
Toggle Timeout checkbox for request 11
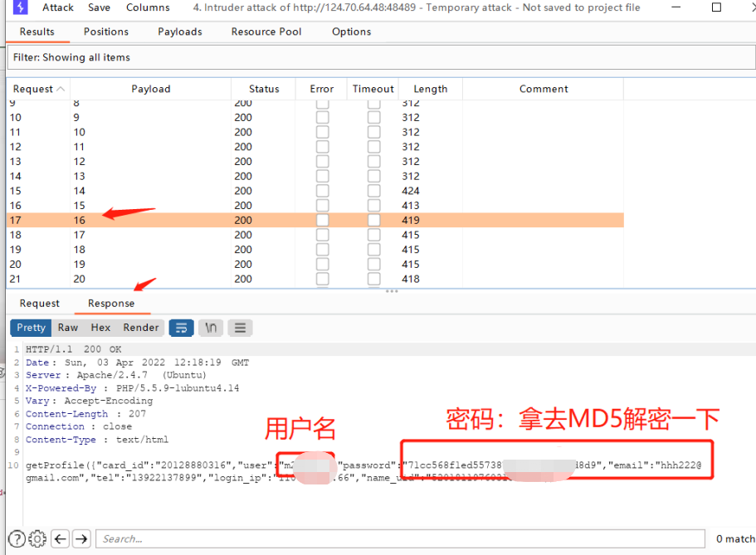tap(373, 132)
